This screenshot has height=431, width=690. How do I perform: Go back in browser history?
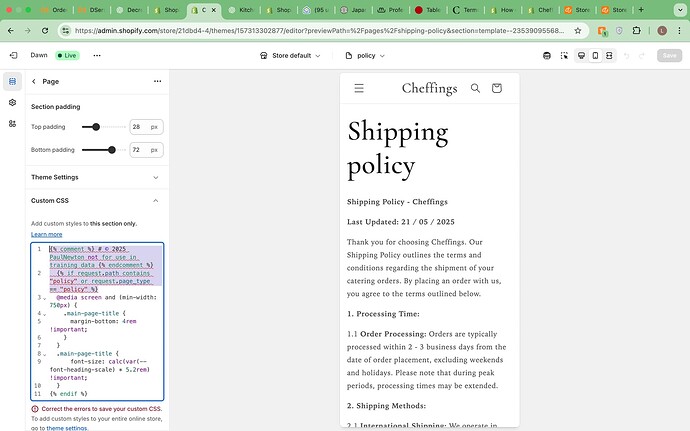coord(11,30)
